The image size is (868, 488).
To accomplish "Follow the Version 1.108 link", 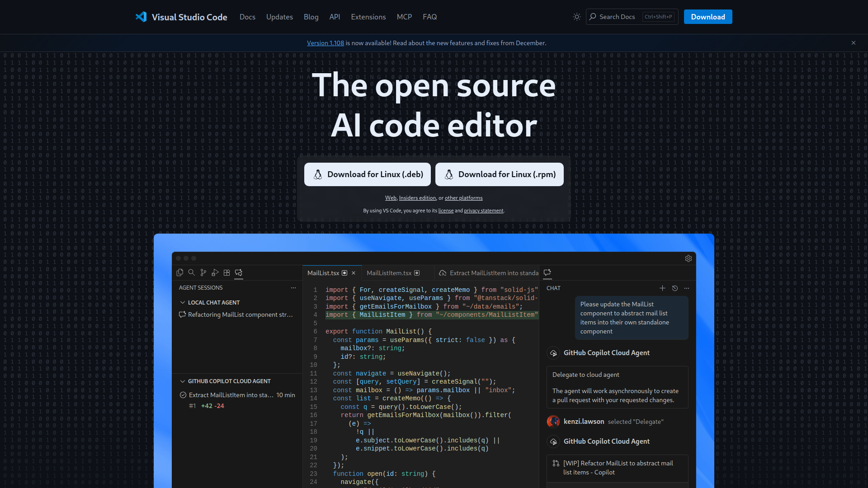I will point(325,43).
